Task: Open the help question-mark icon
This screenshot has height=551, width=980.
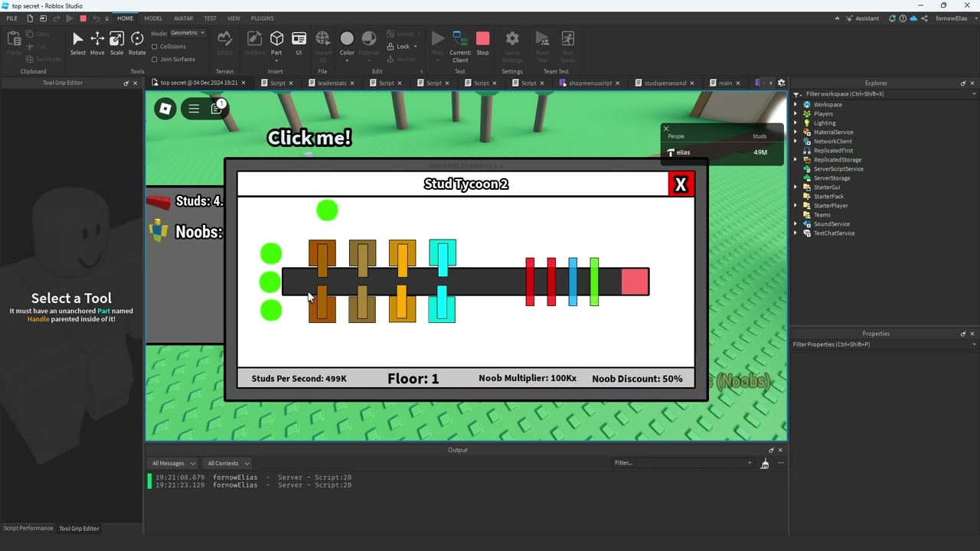Action: 903,18
